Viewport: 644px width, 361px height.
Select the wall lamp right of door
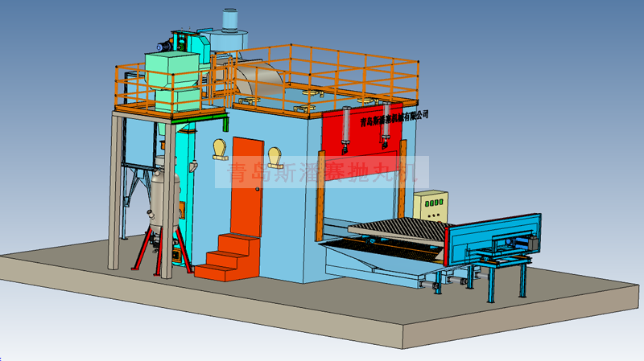point(276,154)
